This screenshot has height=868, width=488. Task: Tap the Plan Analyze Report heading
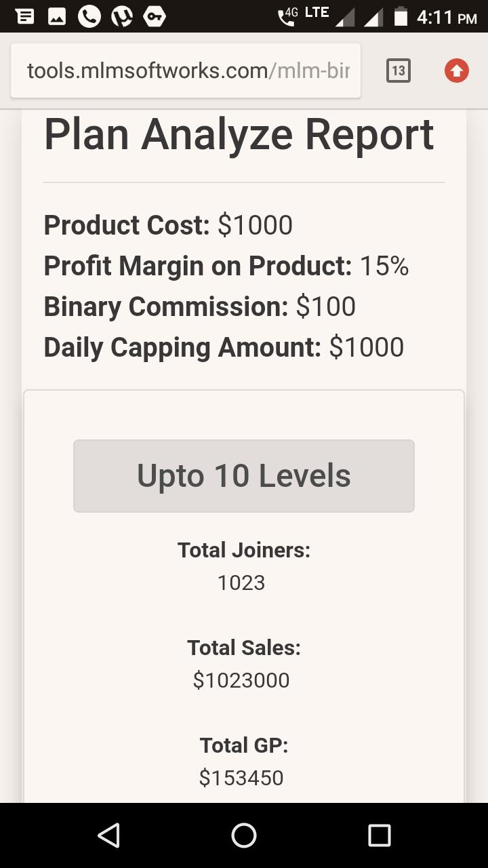[239, 134]
